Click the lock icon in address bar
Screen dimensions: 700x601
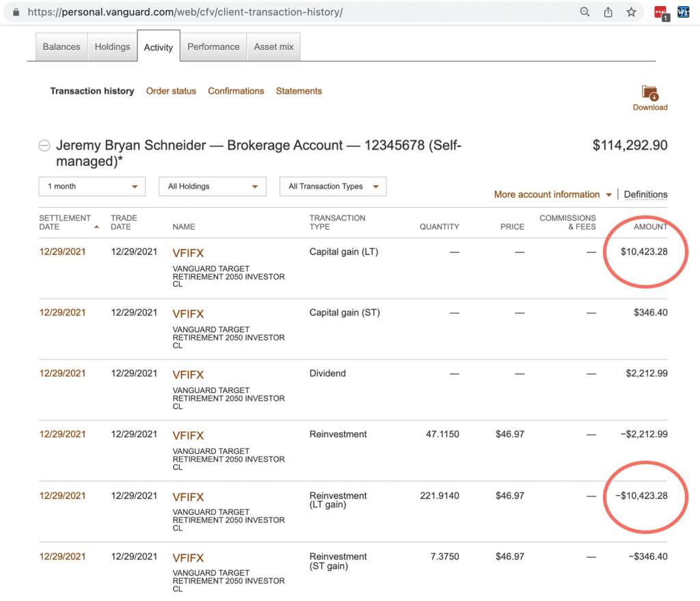click(x=16, y=12)
